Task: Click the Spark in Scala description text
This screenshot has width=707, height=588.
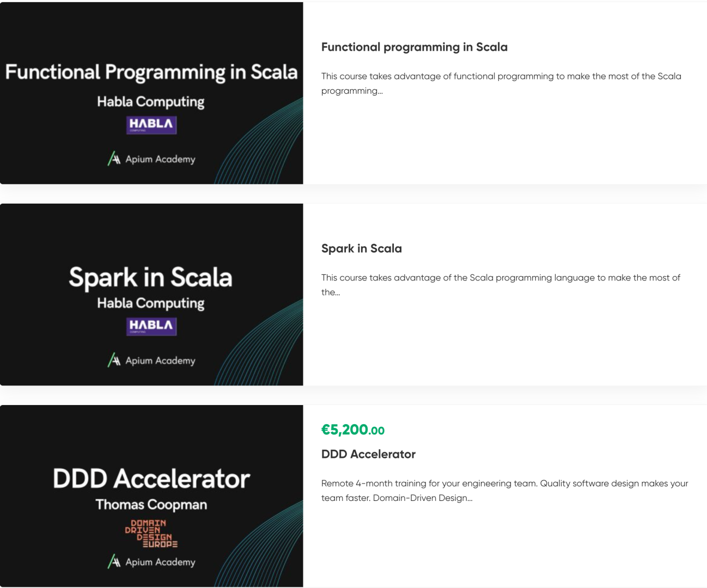Action: click(501, 285)
